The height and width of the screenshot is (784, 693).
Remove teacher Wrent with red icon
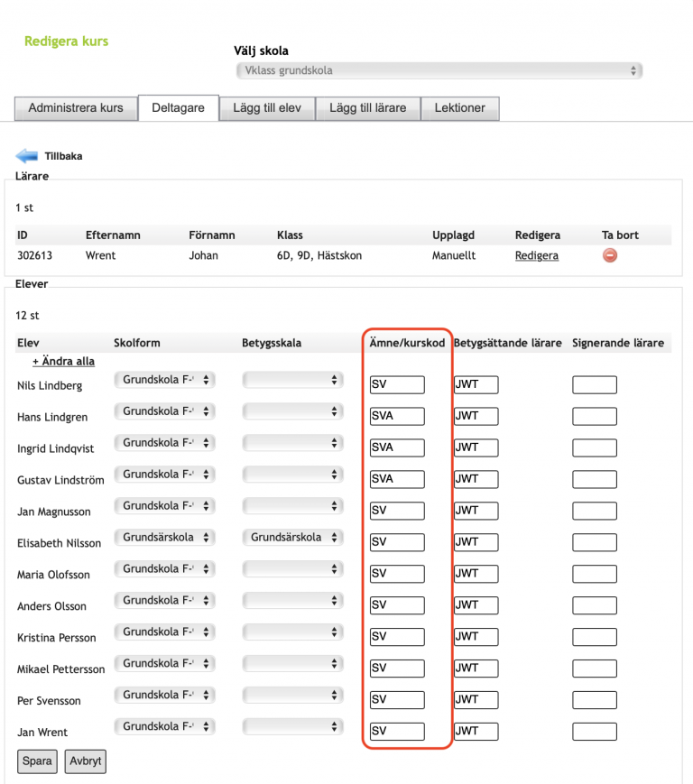tap(610, 255)
